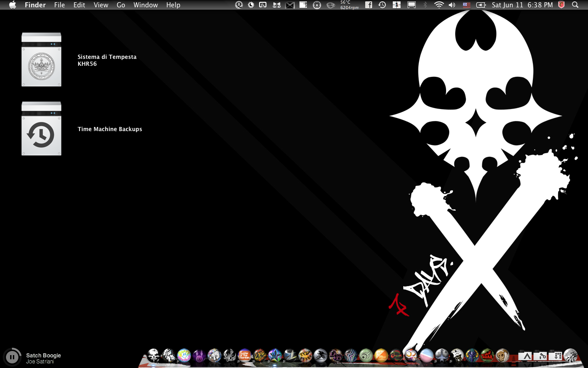Click the Spaces number 1 indicator
588x368 pixels.
tap(397, 5)
